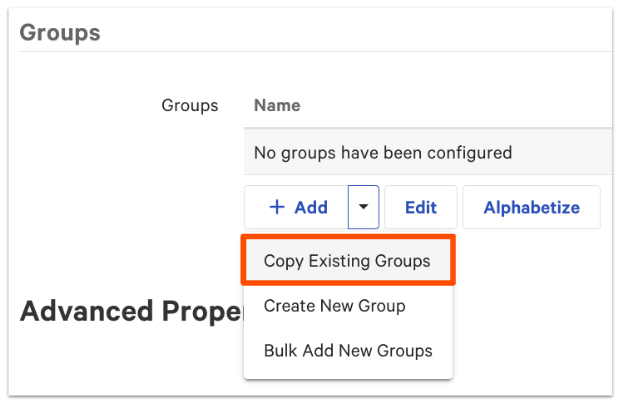Click the Groups field label
The height and width of the screenshot is (403, 619).
tap(189, 105)
